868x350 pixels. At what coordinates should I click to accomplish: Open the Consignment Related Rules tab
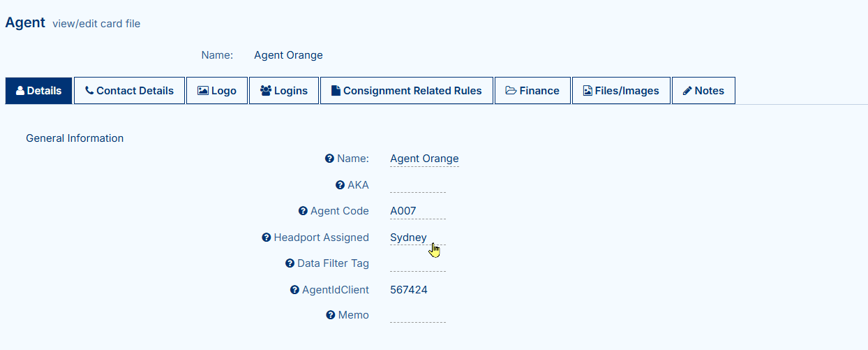coord(407,91)
